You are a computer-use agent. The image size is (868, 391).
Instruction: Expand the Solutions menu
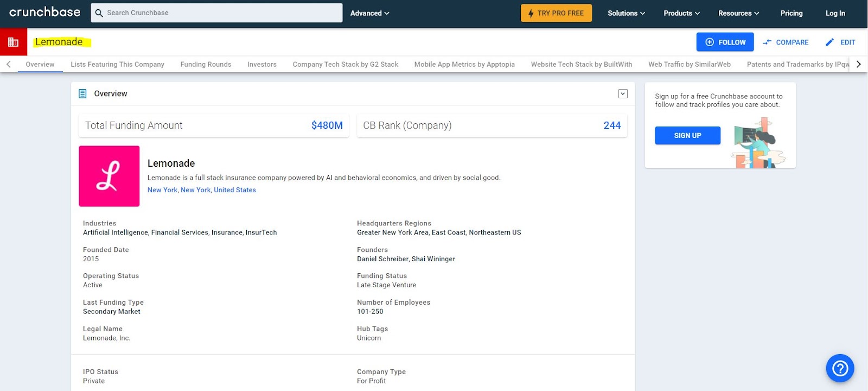(x=627, y=13)
